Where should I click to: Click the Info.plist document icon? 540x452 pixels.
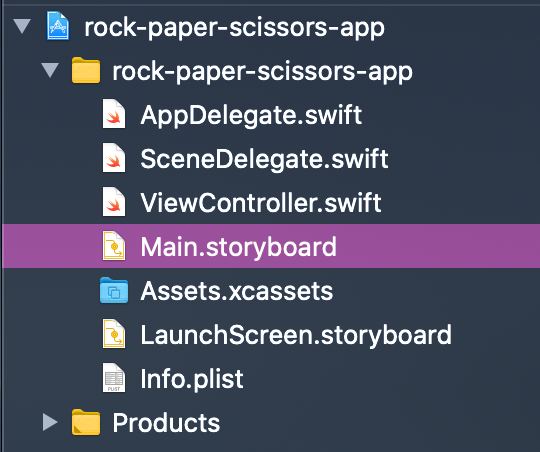[x=114, y=378]
